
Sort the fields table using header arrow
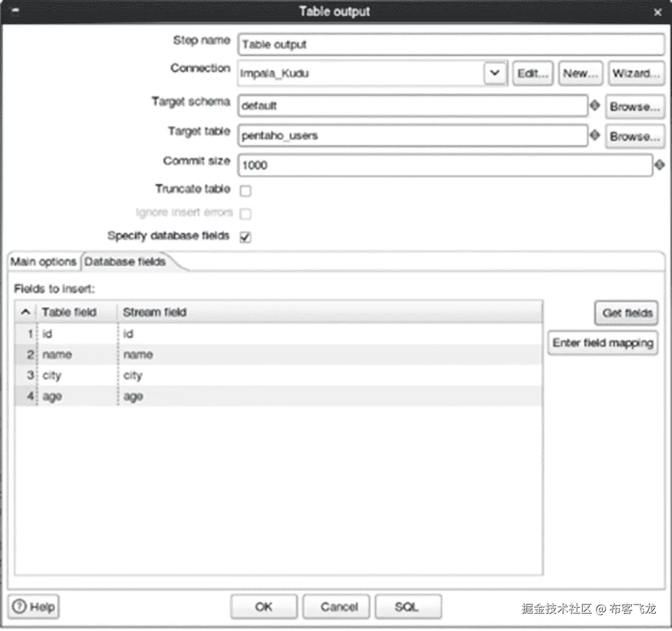pos(26,312)
